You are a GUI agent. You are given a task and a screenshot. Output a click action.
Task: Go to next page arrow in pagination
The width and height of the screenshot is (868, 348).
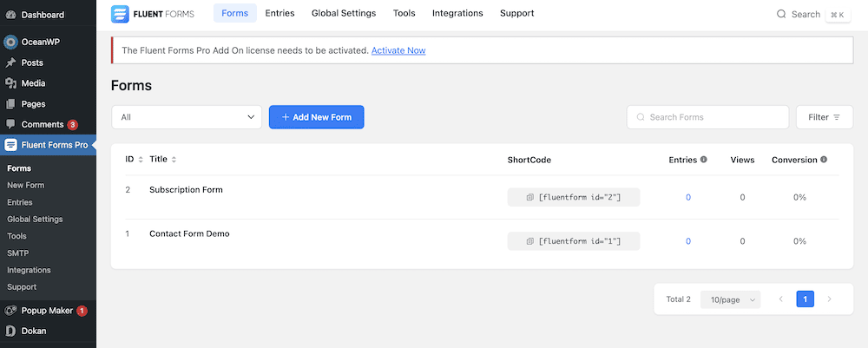tap(829, 299)
